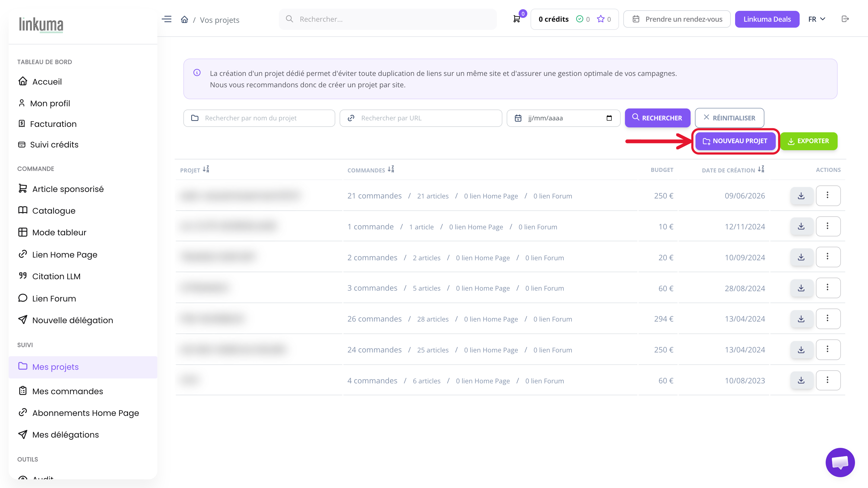Open actions menu for 09/06/2026 project
Viewport: 868px width, 488px height.
coord(828,196)
